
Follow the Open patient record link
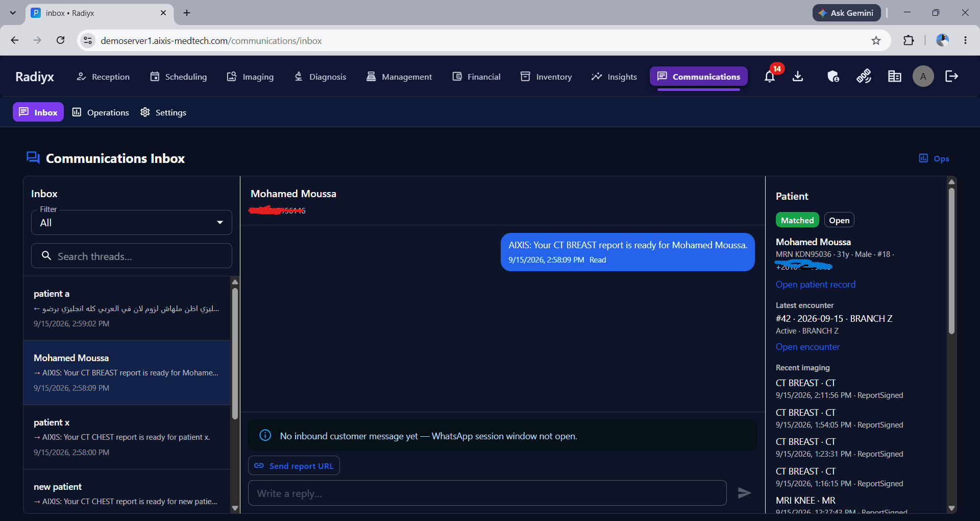(x=816, y=285)
